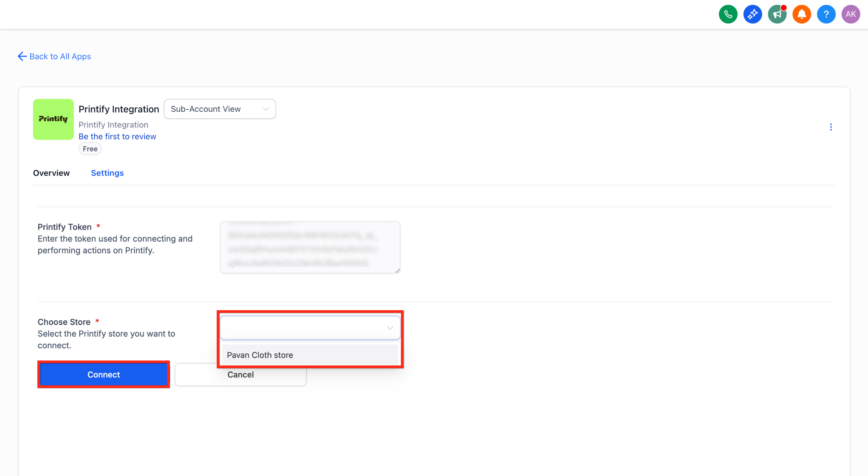Click the blue Connect button
This screenshot has width=868, height=476.
[x=103, y=374]
